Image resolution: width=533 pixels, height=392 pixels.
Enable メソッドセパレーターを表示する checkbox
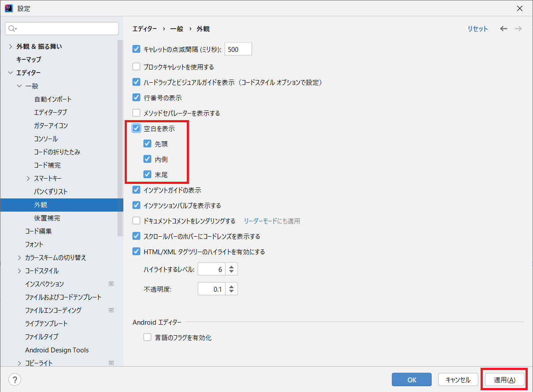click(x=137, y=113)
